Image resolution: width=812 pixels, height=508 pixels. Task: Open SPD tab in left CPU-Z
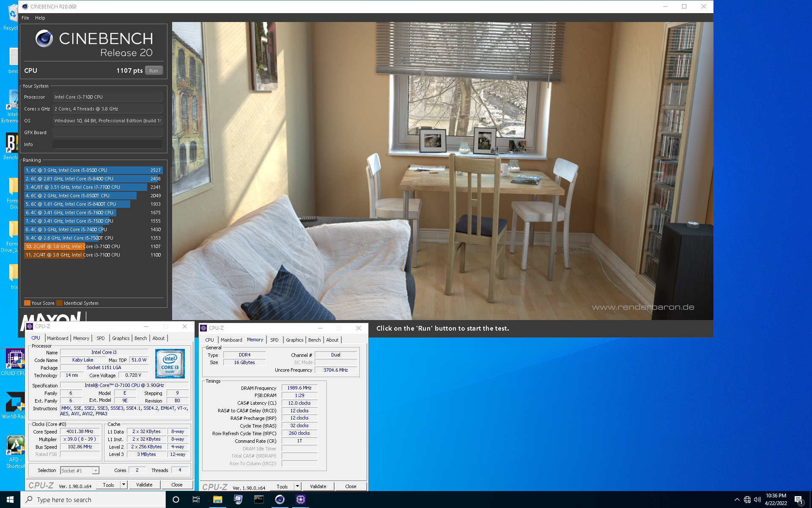tap(101, 338)
